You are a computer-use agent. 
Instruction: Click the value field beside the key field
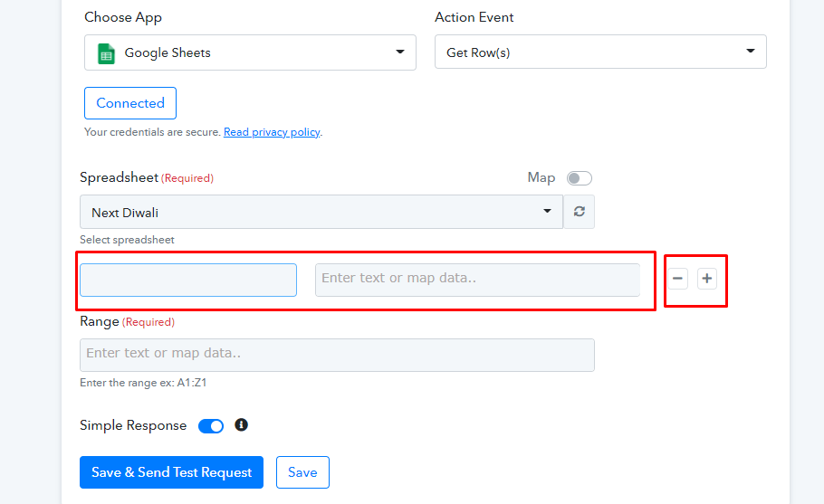(477, 280)
